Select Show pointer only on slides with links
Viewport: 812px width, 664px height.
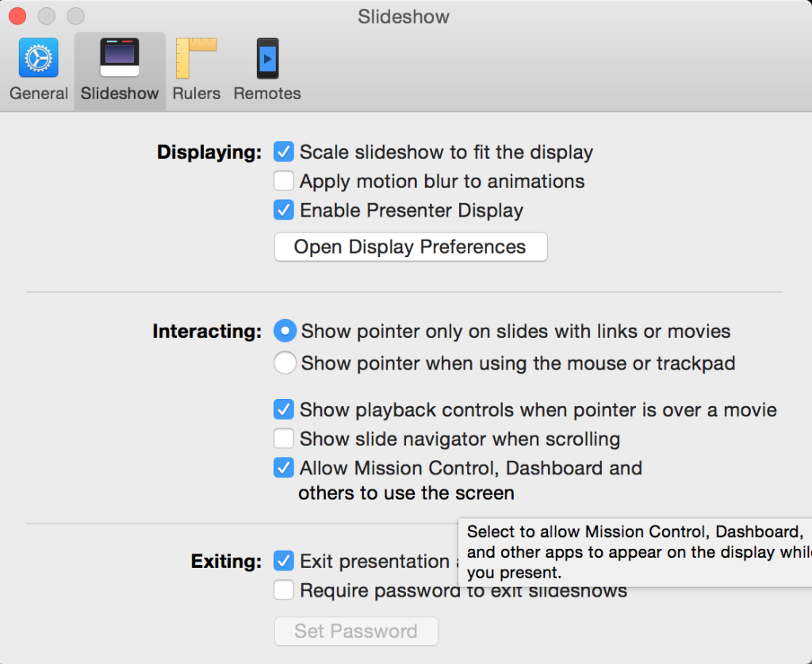pyautogui.click(x=285, y=331)
